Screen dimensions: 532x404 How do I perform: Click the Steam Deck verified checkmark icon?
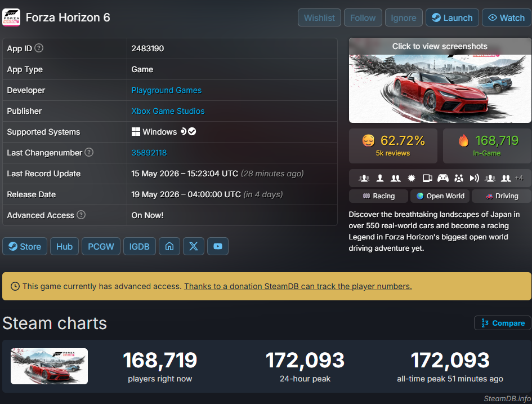tap(192, 131)
